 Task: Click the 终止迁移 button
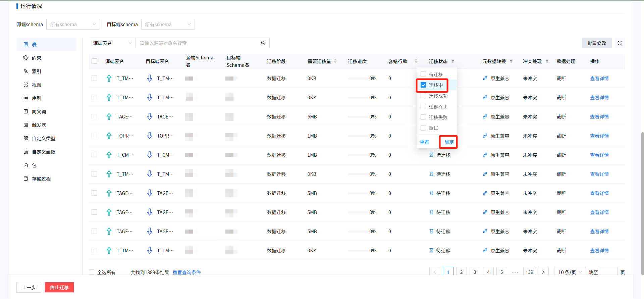(x=59, y=287)
